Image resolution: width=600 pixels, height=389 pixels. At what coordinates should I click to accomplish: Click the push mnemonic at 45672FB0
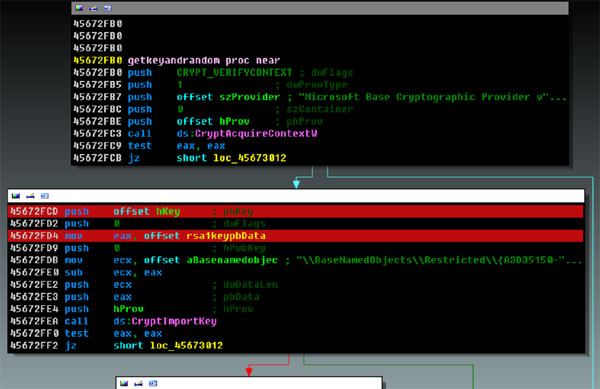point(140,73)
